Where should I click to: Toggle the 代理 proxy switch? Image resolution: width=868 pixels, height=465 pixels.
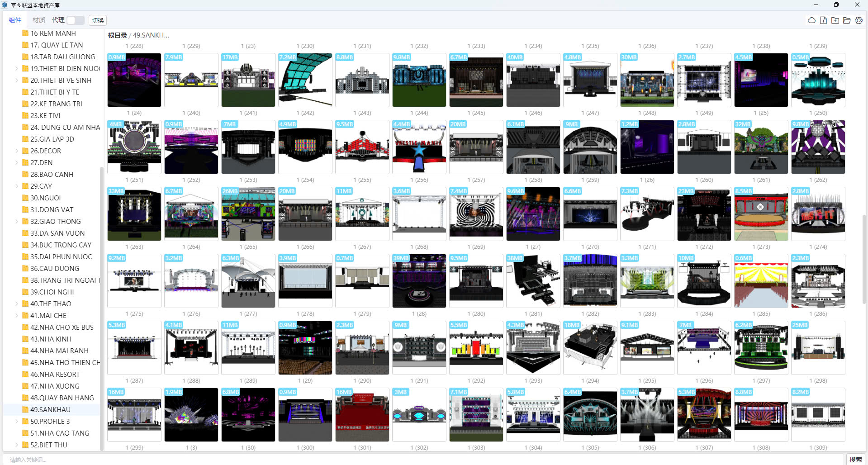coord(76,20)
